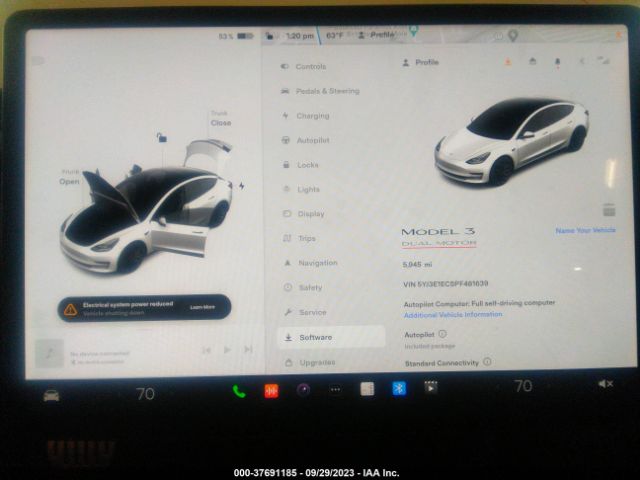640x480 pixels.
Task: Open the blue Bluetooth app
Action: point(399,388)
